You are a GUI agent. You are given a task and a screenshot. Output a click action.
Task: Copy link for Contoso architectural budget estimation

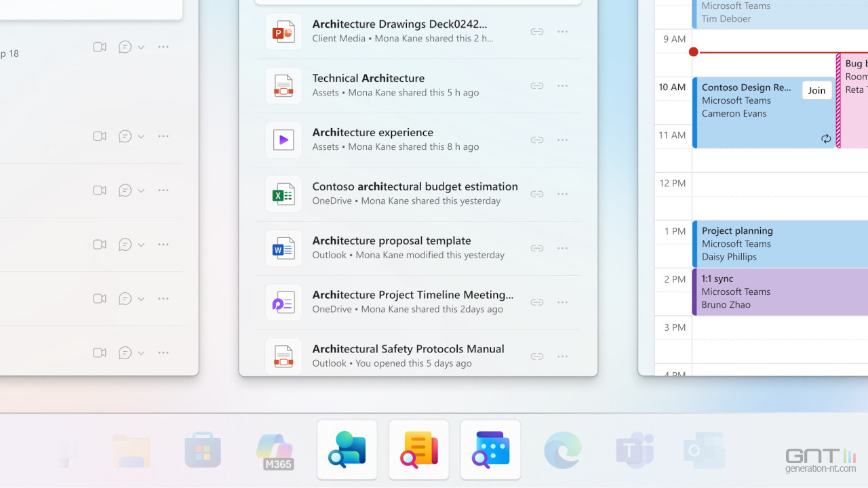point(536,195)
